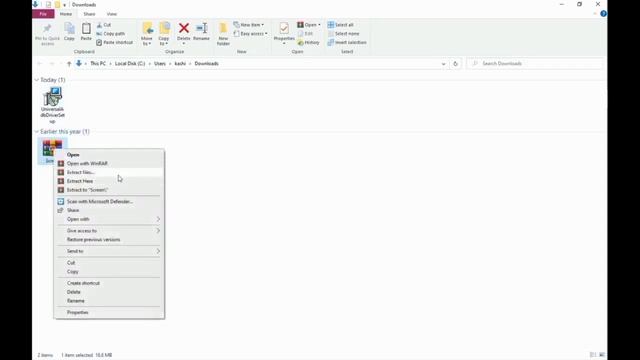This screenshot has height=360, width=640.
Task: Click Paste shortcut in ribbon
Action: pos(115,42)
